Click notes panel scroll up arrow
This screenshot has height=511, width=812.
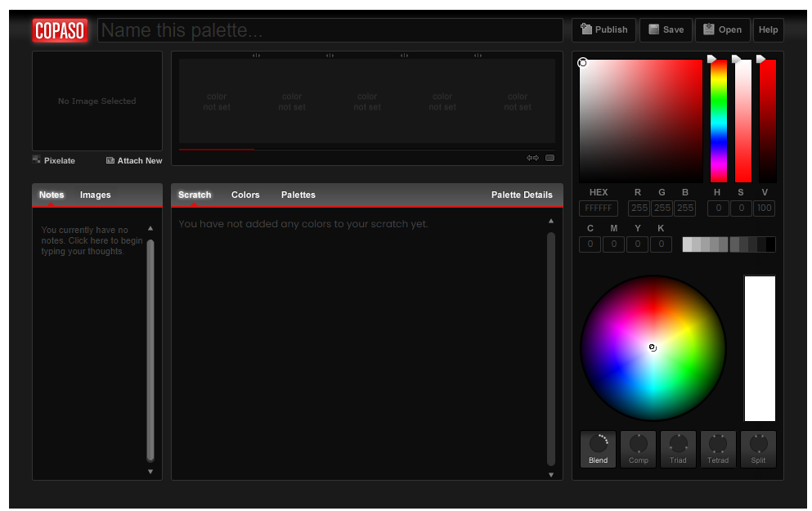tap(150, 228)
